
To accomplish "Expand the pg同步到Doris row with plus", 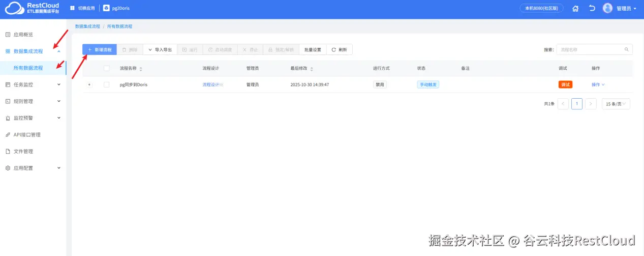I will pos(89,84).
